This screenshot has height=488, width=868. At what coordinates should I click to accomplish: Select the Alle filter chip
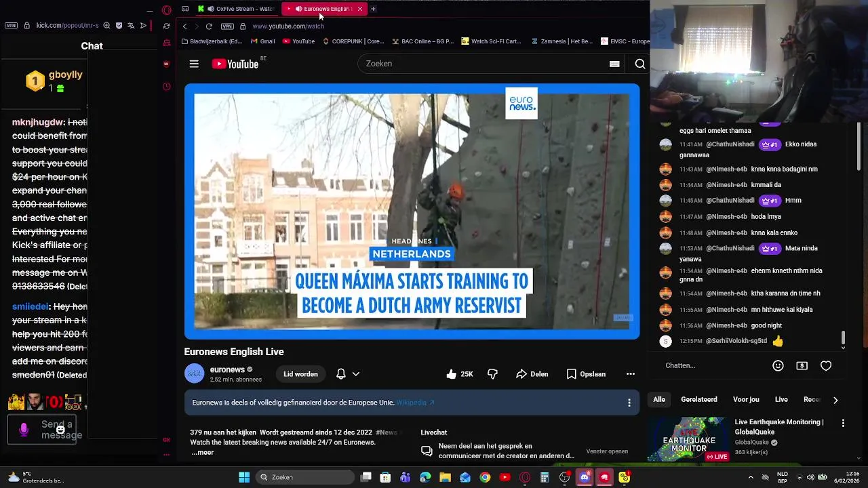659,400
